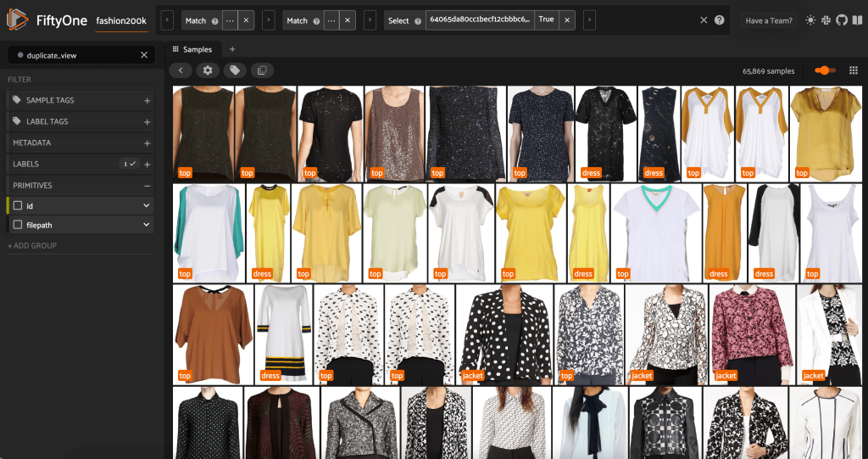Toggle the Labels 1 selected checkmark
868x459 pixels.
pos(129,164)
